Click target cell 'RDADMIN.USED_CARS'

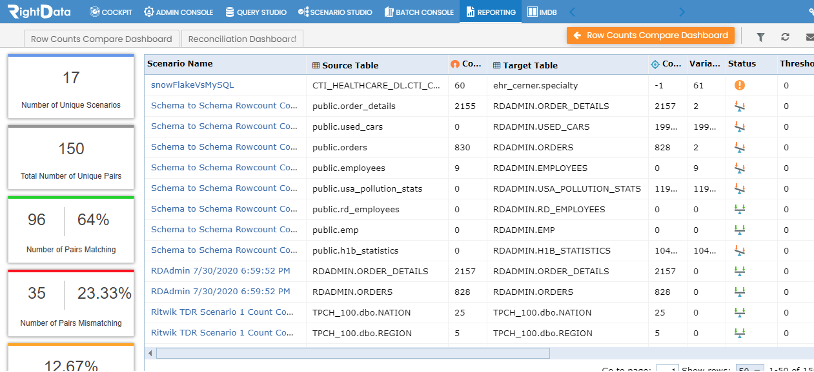[x=541, y=127]
